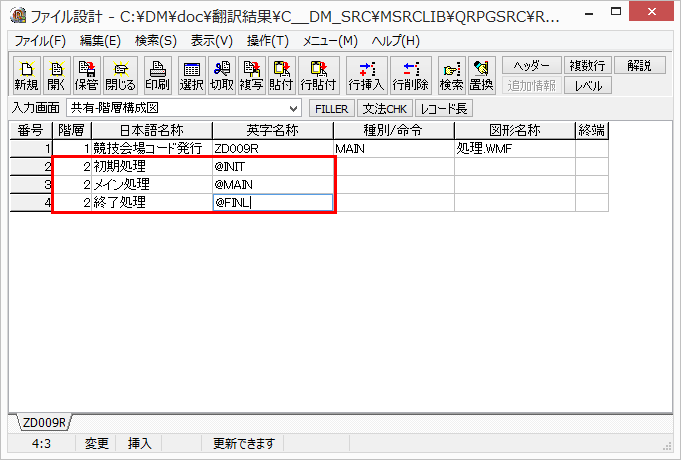Viewport: 681px width, 460px height.
Task: Open the 入力画面 dropdown list
Action: (x=294, y=108)
